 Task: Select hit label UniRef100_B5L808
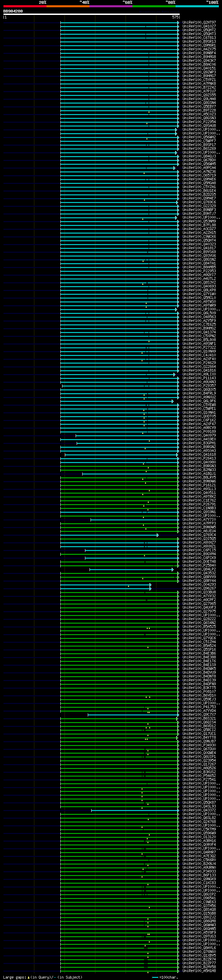pyautogui.click(x=199, y=340)
